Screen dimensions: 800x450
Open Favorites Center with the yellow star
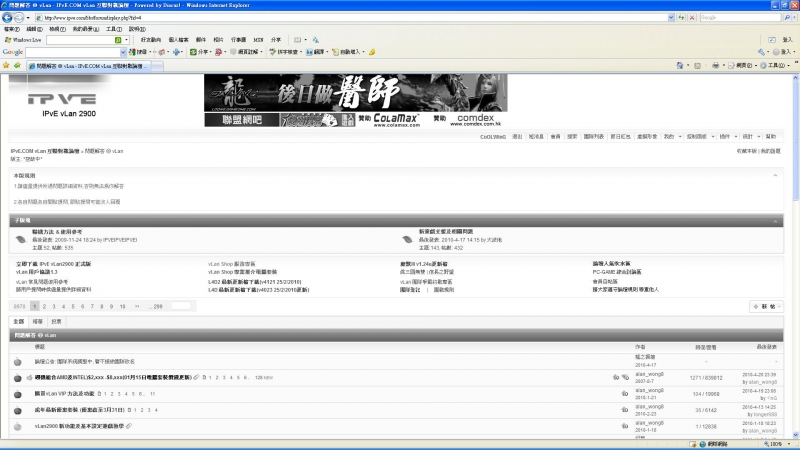click(6, 65)
